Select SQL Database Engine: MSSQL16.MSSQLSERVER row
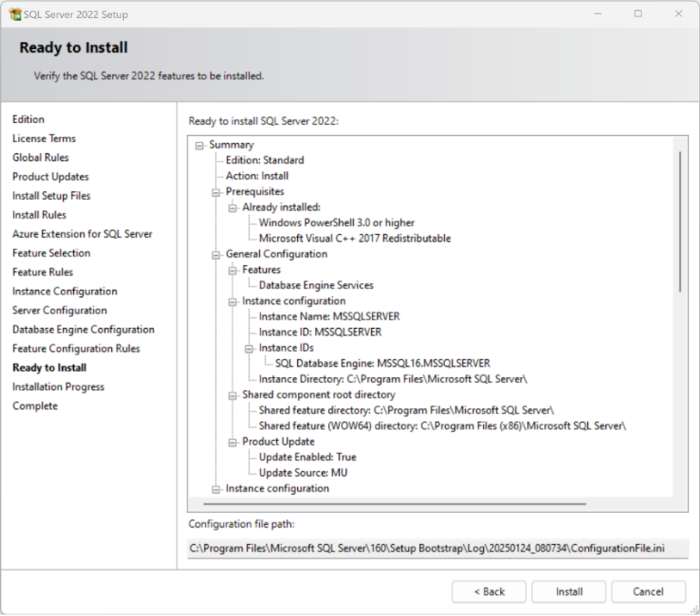 tap(383, 364)
